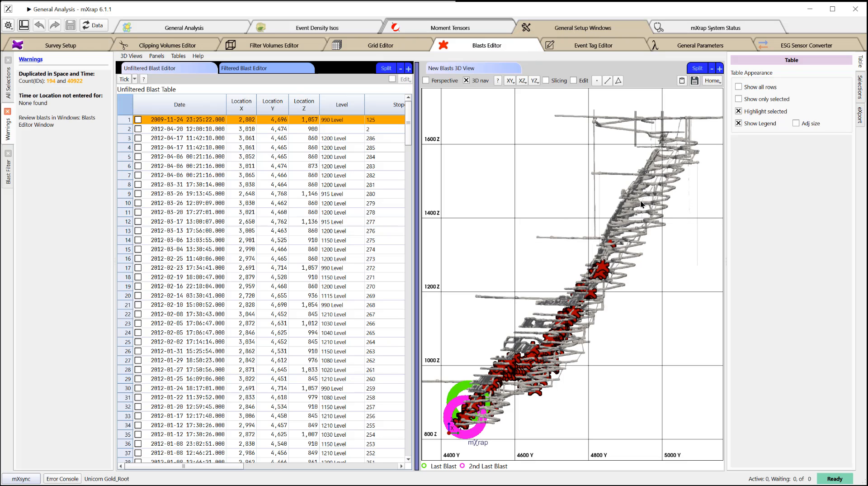Image resolution: width=868 pixels, height=486 pixels.
Task: Select the point drawing tool
Action: pos(597,81)
